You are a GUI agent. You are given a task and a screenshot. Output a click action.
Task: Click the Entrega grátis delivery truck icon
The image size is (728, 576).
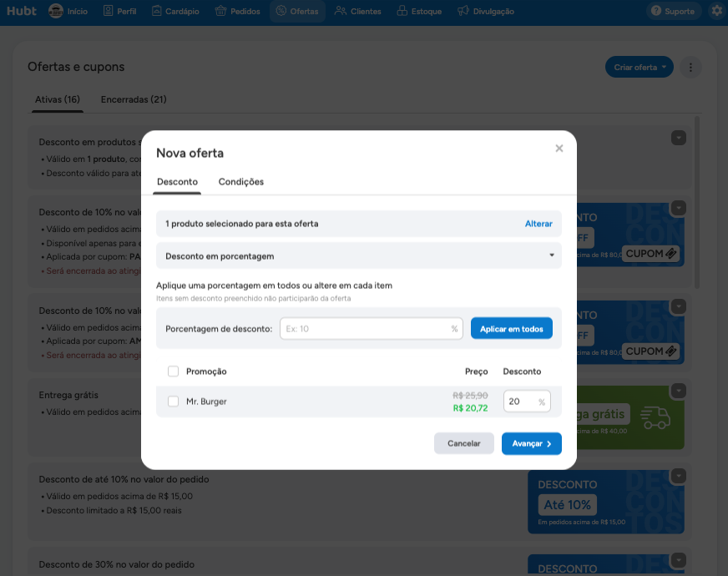coord(655,417)
